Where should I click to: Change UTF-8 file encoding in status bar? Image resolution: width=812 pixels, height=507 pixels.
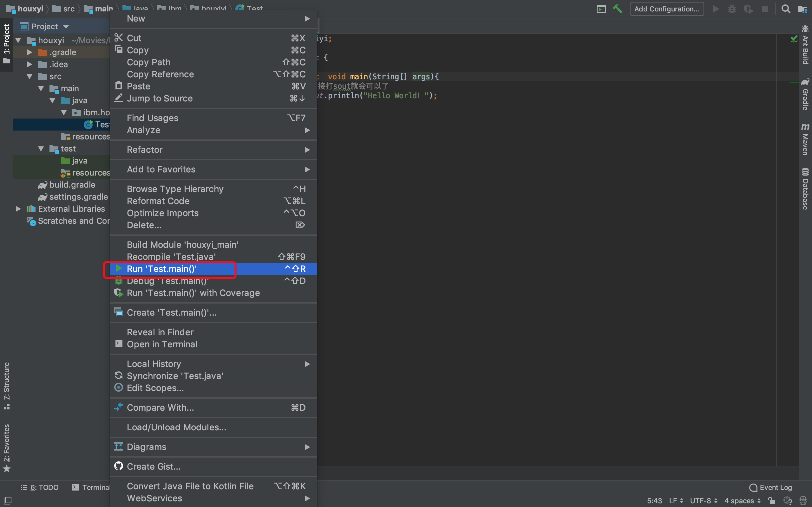(x=703, y=501)
